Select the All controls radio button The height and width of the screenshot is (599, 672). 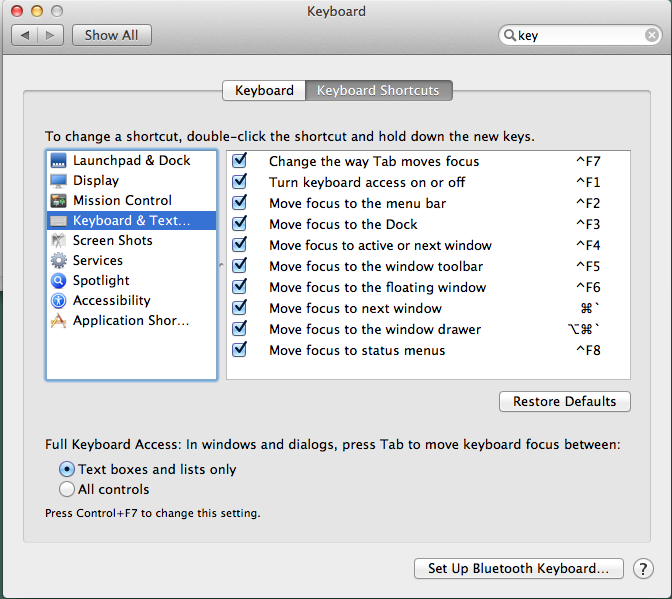point(67,490)
